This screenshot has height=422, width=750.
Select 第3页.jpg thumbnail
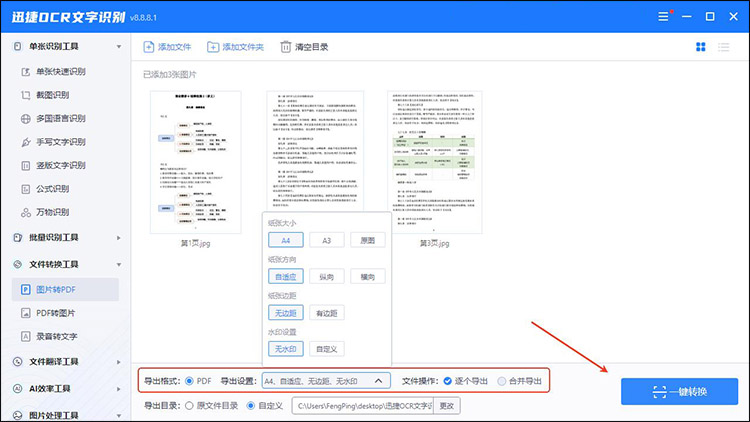point(435,162)
